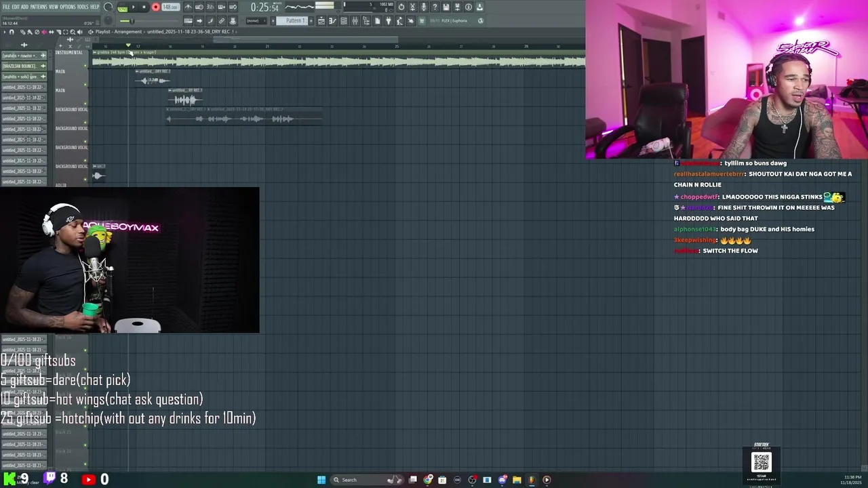This screenshot has height=488, width=868.
Task: Toggle the red Record button
Action: pos(156,7)
